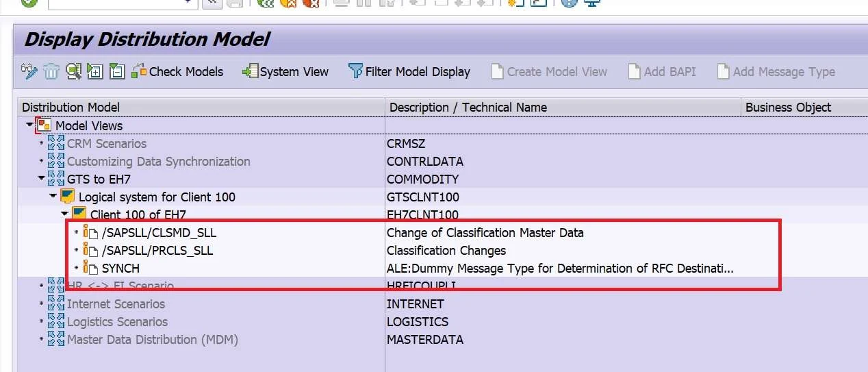The height and width of the screenshot is (372, 868).
Task: Click Create Model View button
Action: tap(549, 71)
